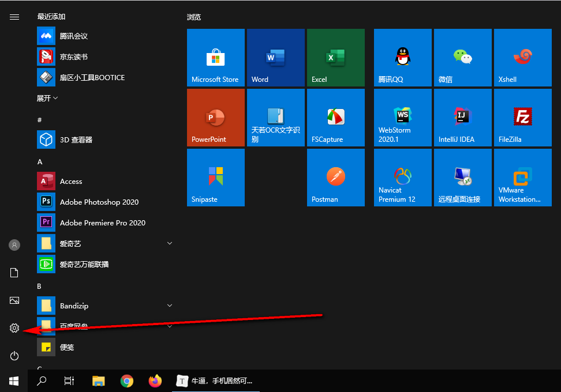This screenshot has height=392, width=561.
Task: Click the Windows Start button
Action: tap(14, 380)
